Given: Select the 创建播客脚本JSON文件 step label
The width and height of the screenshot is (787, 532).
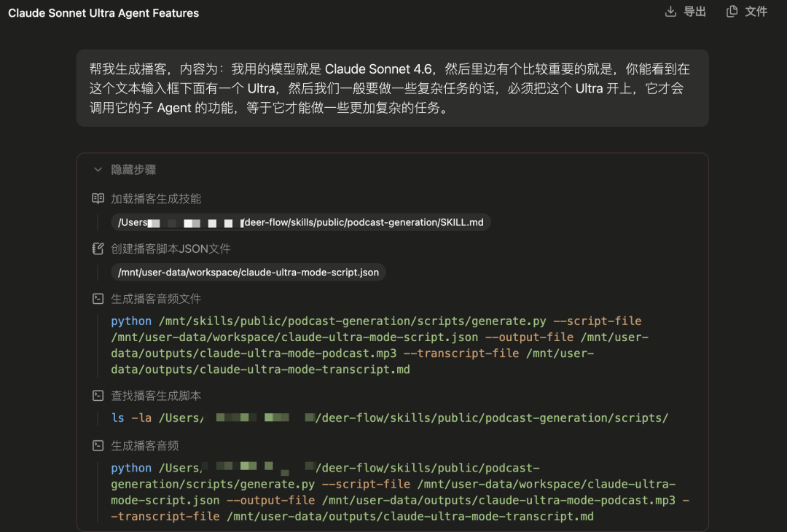Looking at the screenshot, I should pos(171,249).
